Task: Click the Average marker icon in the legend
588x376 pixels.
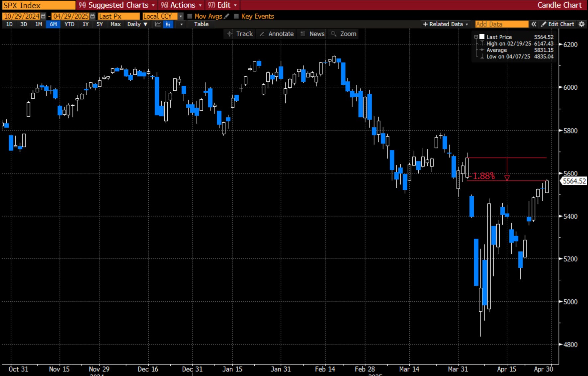Action: coord(482,50)
